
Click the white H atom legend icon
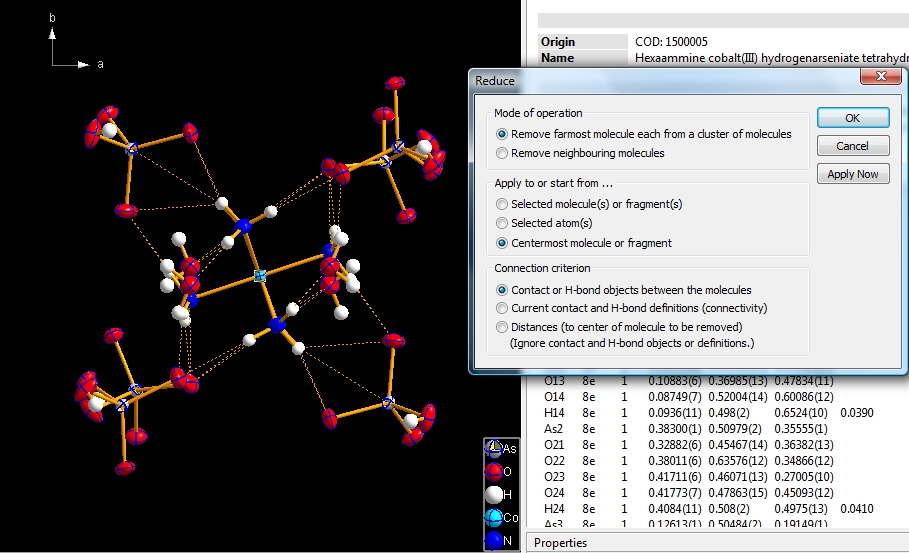coord(494,494)
